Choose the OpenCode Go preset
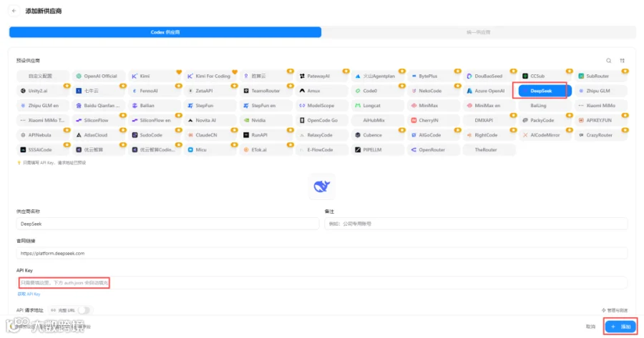This screenshot has height=338, width=644. tap(323, 121)
